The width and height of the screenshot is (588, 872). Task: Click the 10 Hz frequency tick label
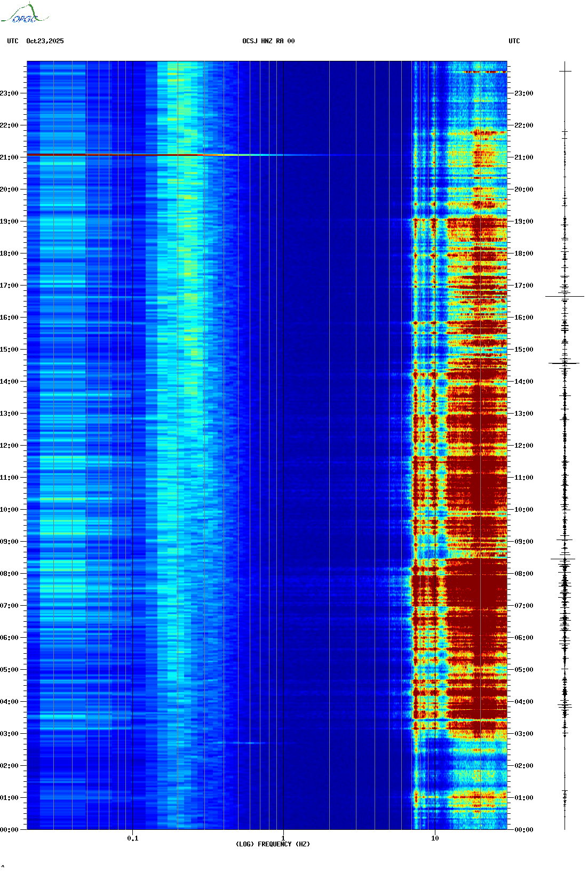[435, 838]
